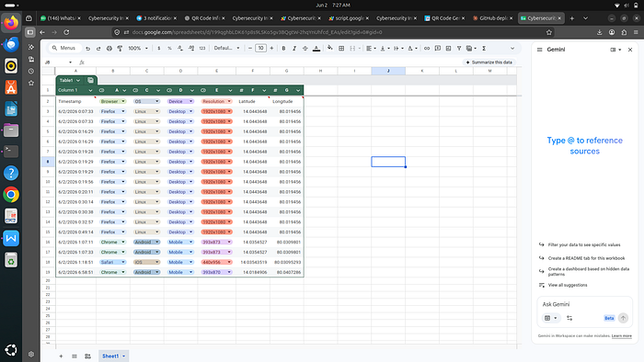Open the fill color picker
644x362 pixels.
(x=329, y=49)
